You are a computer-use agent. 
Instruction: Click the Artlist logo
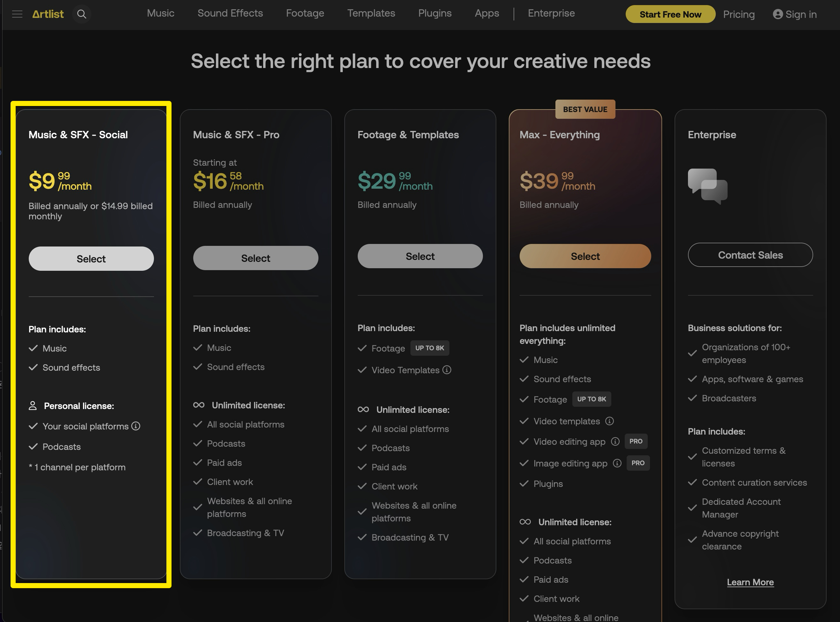pos(48,14)
